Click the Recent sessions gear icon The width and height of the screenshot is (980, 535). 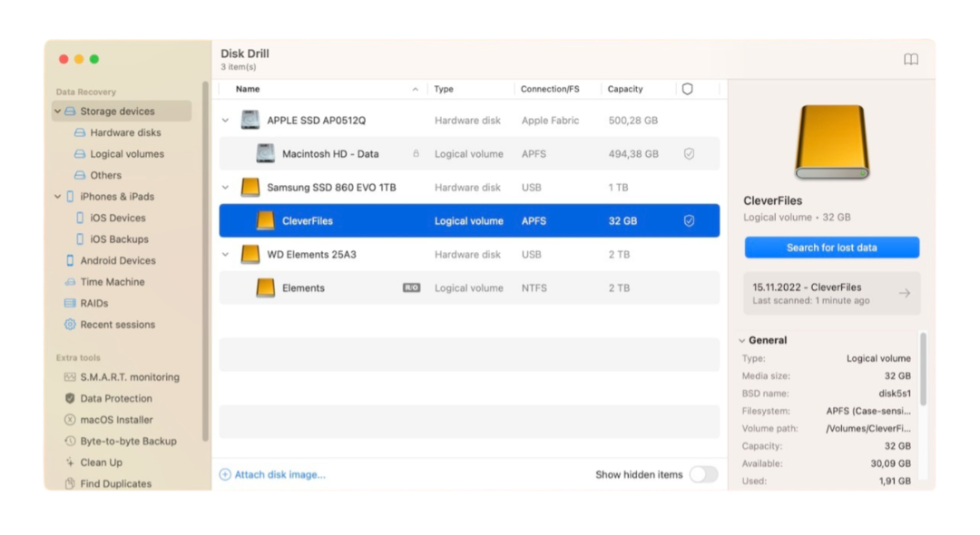tap(70, 325)
